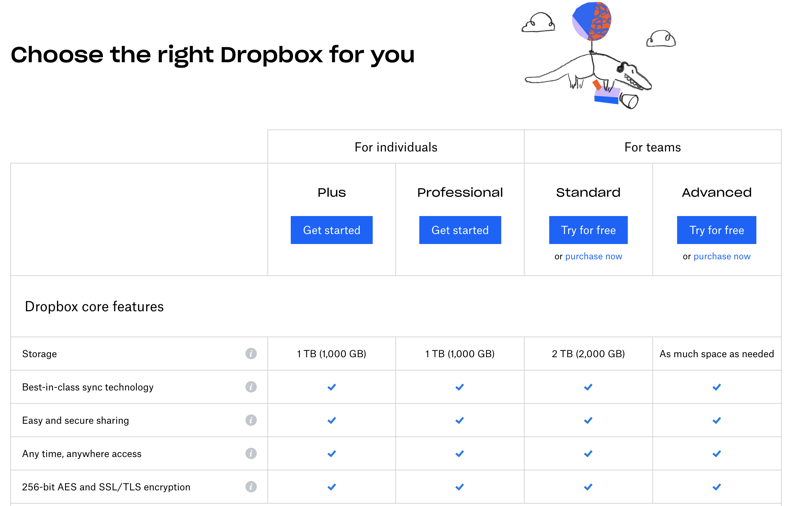
Task: Click Plus checkmark for Easy and secure sharing
Action: pyautogui.click(x=331, y=421)
